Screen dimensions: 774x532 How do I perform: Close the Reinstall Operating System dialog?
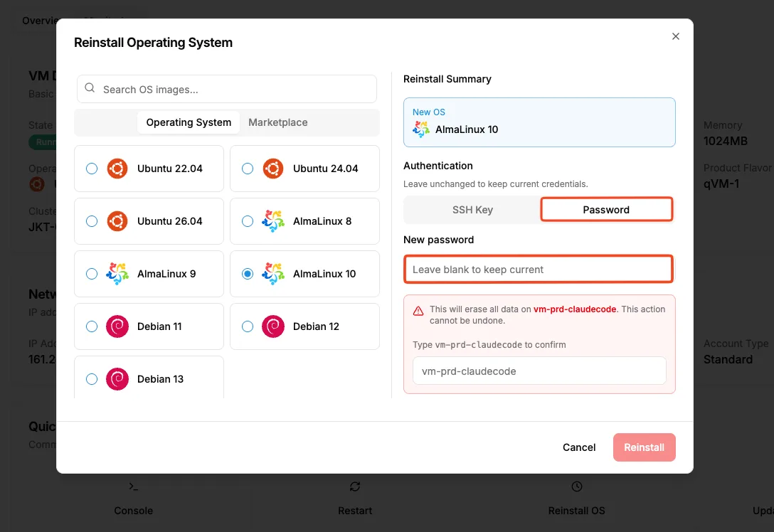pyautogui.click(x=676, y=36)
